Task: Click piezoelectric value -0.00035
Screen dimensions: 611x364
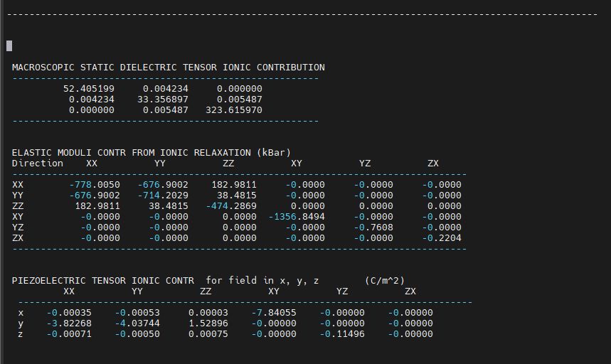Action: [x=69, y=313]
